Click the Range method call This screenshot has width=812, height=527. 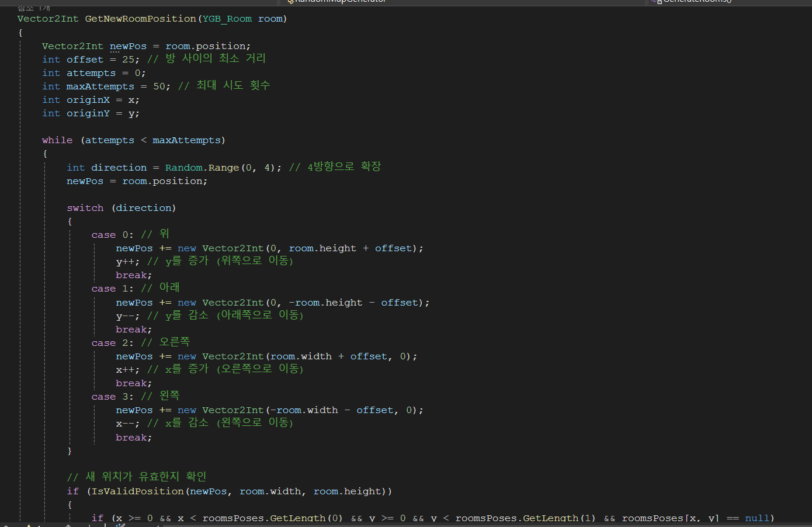pos(224,168)
